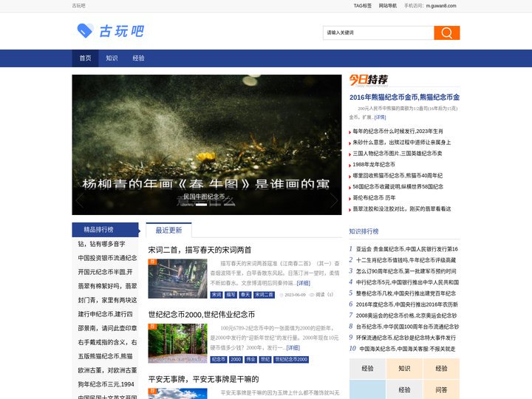Click [详细] link in 宋词二首 summary
Screen dimensions: 532x399
(304, 283)
